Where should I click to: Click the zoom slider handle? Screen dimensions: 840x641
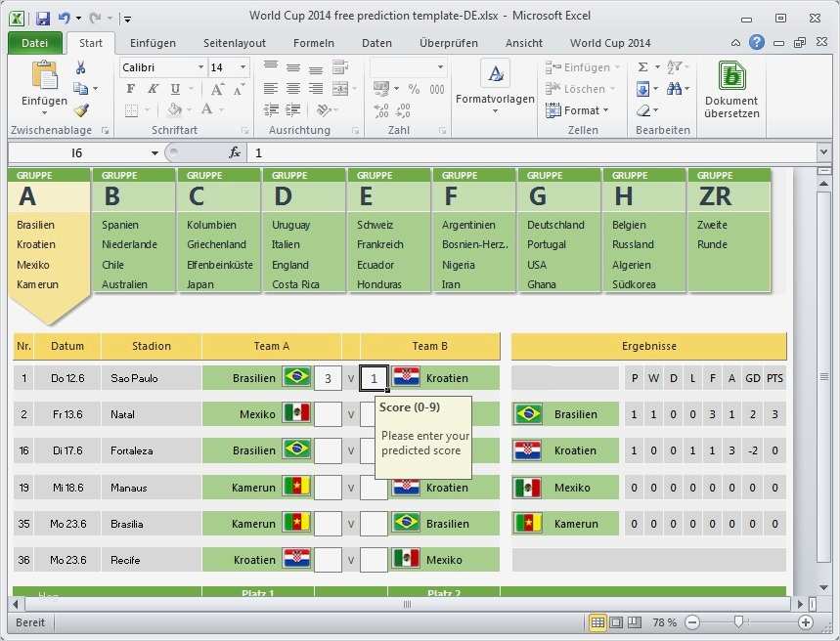click(x=738, y=621)
